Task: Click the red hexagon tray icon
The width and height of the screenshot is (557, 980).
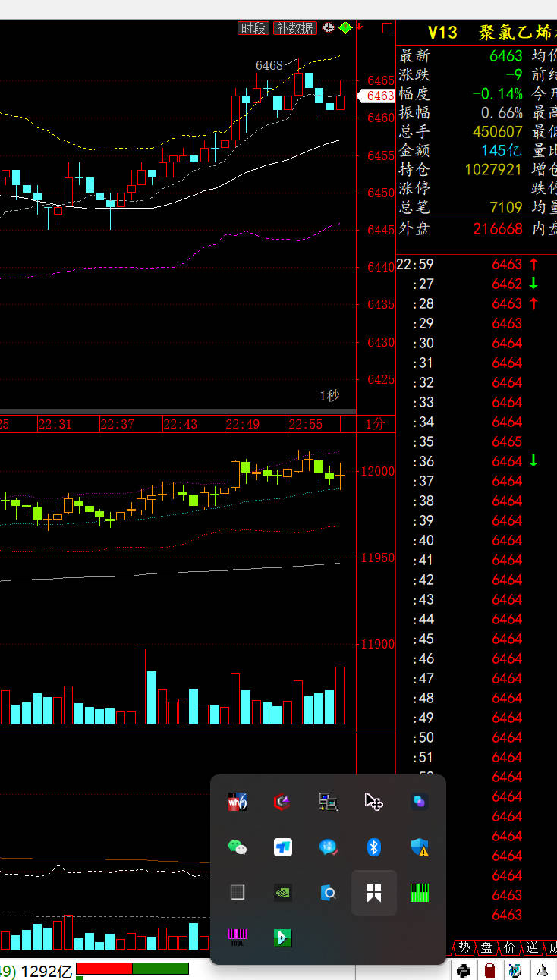Action: [282, 802]
